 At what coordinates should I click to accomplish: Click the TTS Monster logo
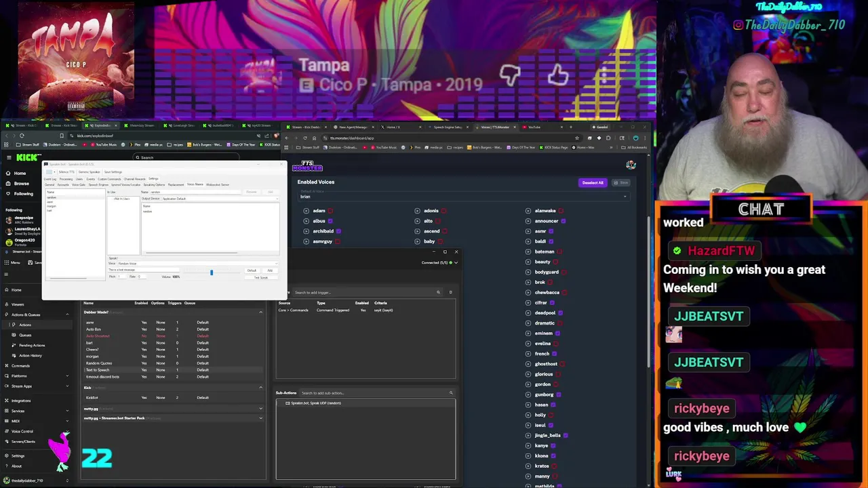(307, 165)
